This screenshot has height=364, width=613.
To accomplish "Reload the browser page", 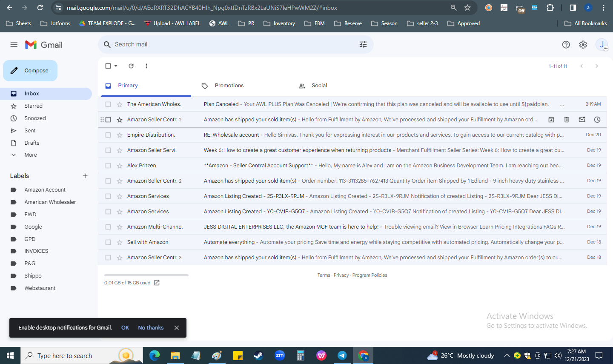I will tap(40, 8).
